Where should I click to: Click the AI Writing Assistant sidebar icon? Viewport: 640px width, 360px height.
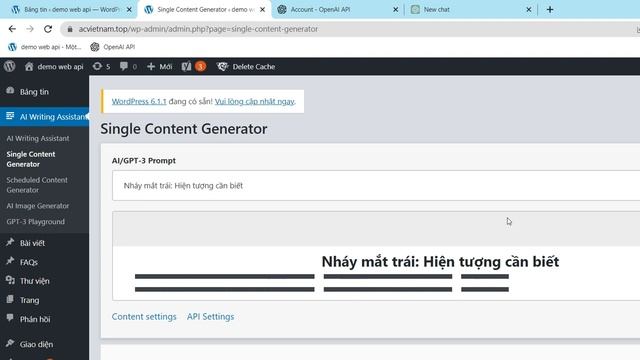coord(10,116)
